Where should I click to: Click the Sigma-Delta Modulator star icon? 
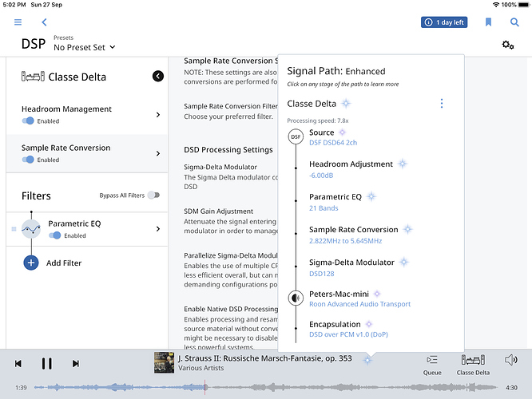[403, 262]
